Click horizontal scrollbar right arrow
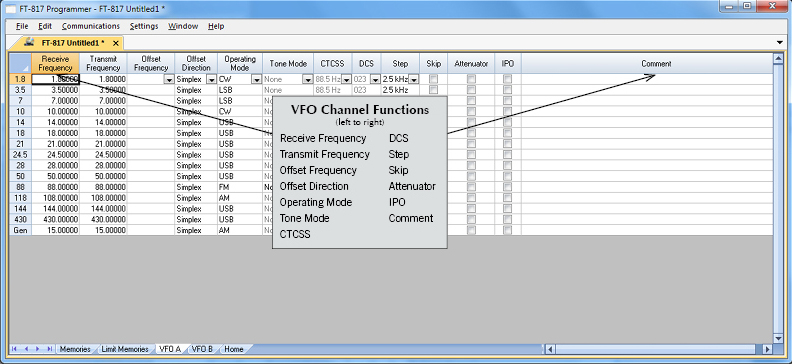 click(768, 349)
